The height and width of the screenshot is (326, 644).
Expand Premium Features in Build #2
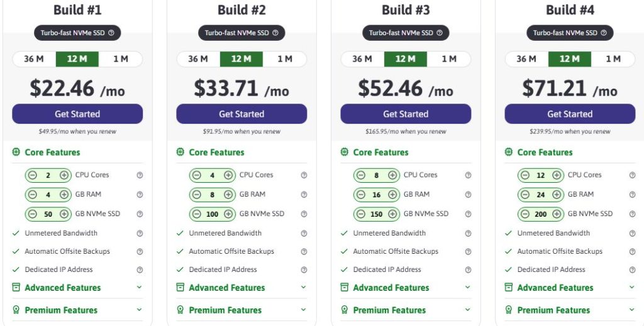pyautogui.click(x=304, y=310)
